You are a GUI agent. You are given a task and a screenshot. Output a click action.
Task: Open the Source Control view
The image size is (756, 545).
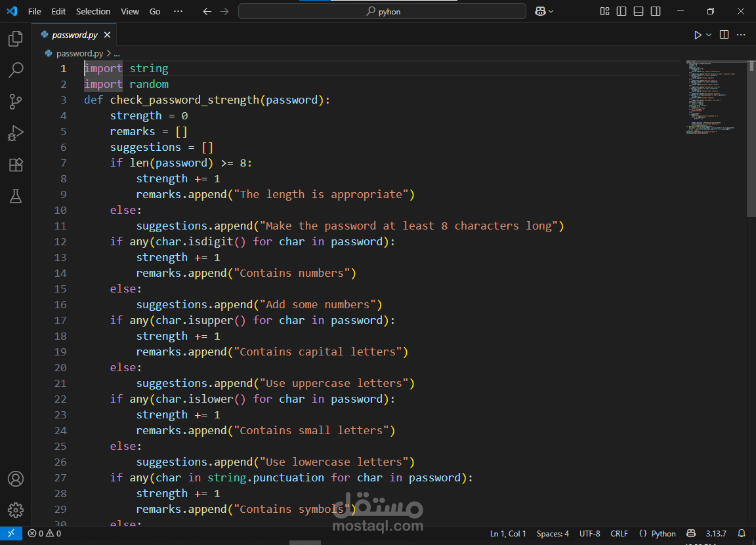click(x=16, y=101)
